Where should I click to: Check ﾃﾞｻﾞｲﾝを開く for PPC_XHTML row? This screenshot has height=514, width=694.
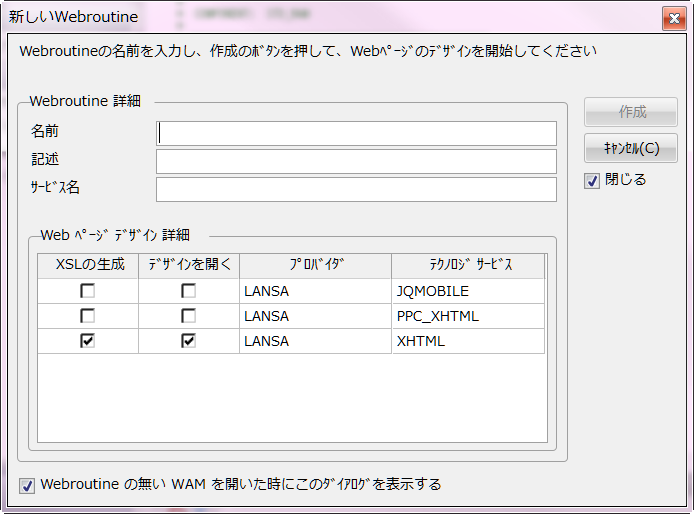(188, 316)
